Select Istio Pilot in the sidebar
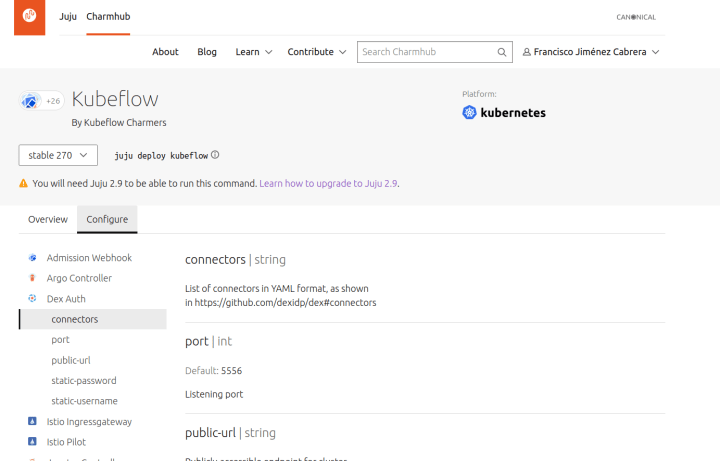720x461 pixels. (66, 442)
